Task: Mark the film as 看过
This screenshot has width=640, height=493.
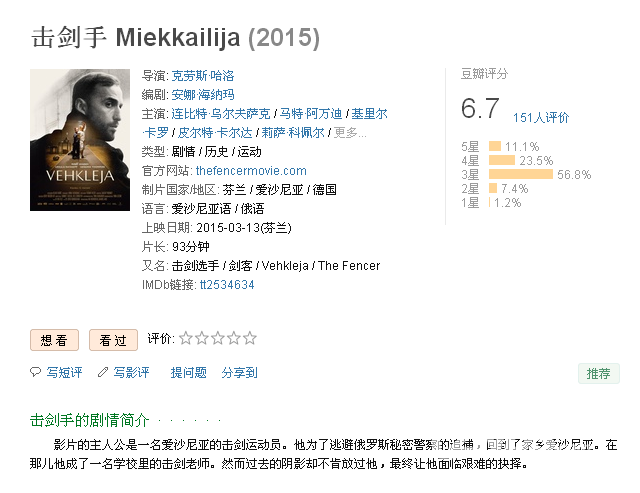Action: 113,340
